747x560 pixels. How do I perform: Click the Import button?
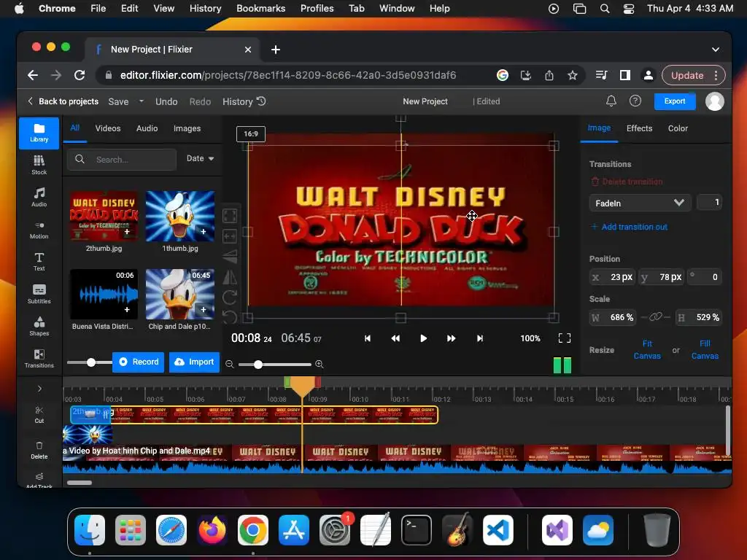tap(194, 362)
